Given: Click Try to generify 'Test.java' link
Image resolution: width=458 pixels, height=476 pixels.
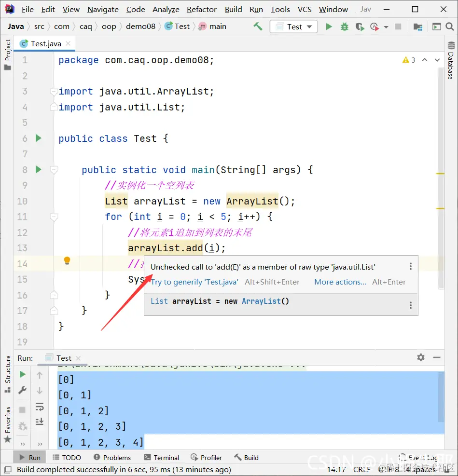Looking at the screenshot, I should tap(194, 282).
